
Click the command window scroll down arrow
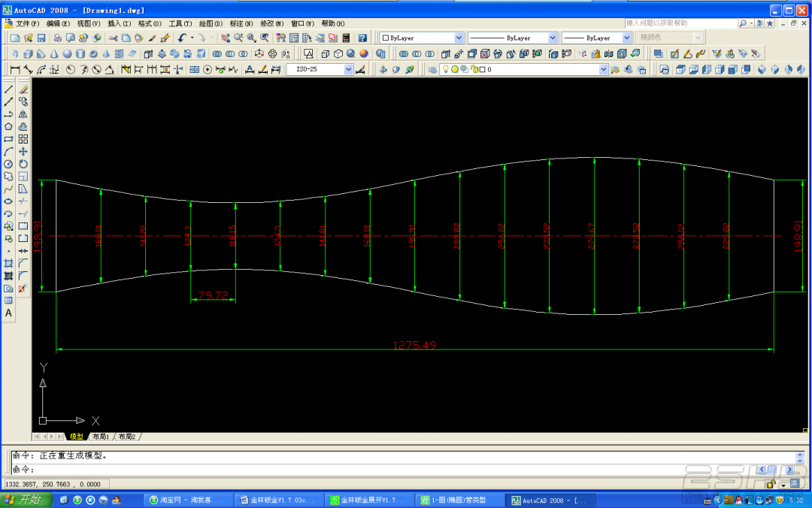click(x=799, y=460)
